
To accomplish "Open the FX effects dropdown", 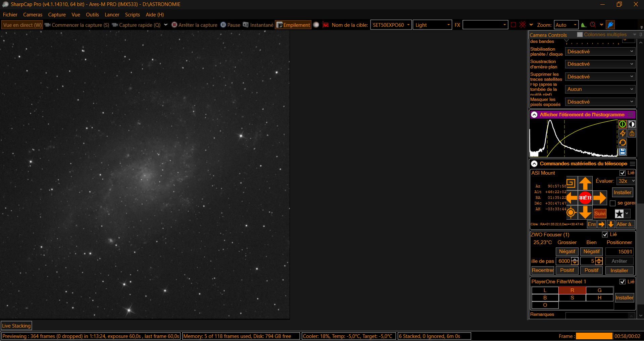I will pyautogui.click(x=485, y=25).
